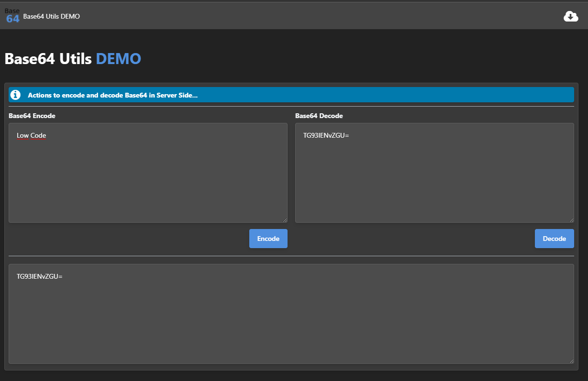Click the 'TG93IENvZGU=' output in the result box

pyautogui.click(x=40, y=277)
